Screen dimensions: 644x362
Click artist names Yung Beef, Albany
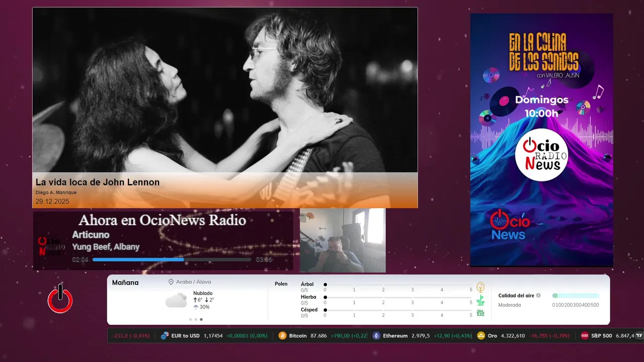point(106,247)
